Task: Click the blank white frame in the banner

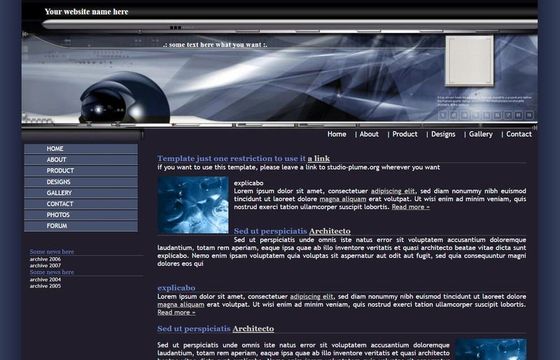Action: tap(469, 61)
